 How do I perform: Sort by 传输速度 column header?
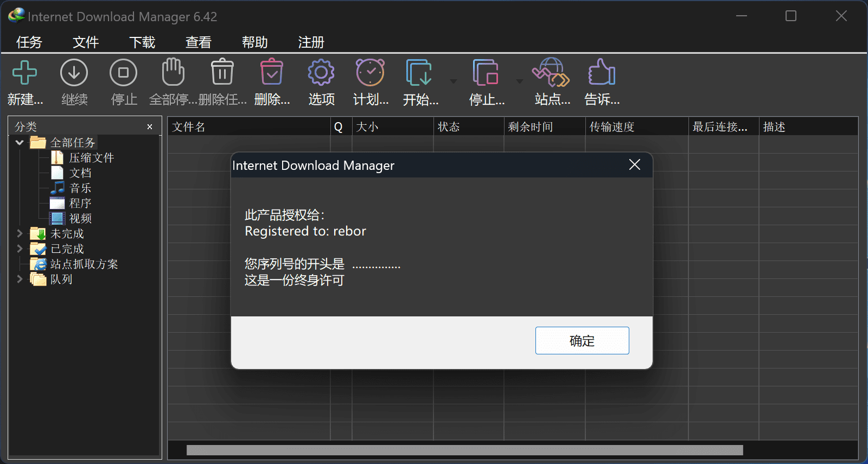click(637, 127)
